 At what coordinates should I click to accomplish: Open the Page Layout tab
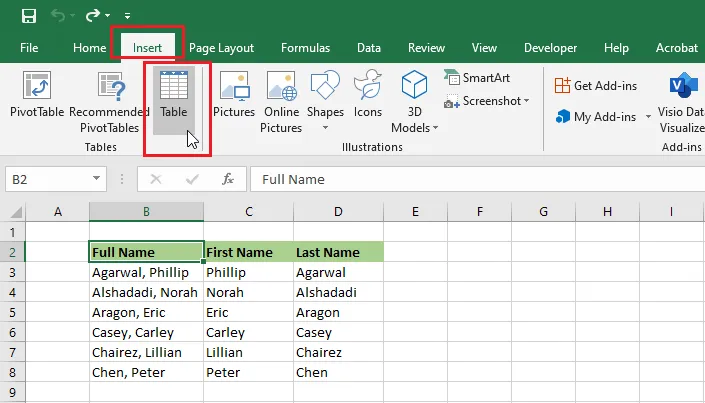pyautogui.click(x=221, y=48)
